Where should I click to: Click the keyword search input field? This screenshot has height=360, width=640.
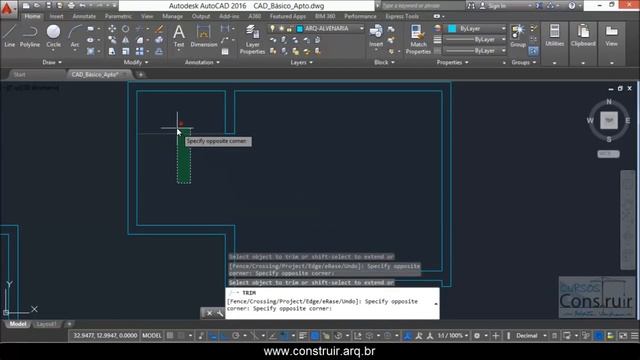[422, 6]
